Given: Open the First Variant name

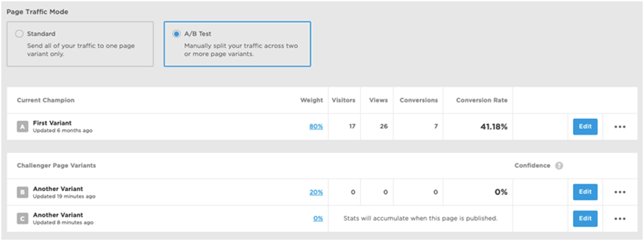Looking at the screenshot, I should [52, 123].
